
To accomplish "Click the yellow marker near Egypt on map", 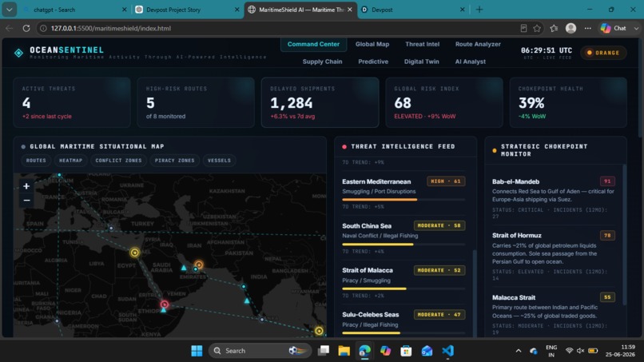I will point(134,253).
